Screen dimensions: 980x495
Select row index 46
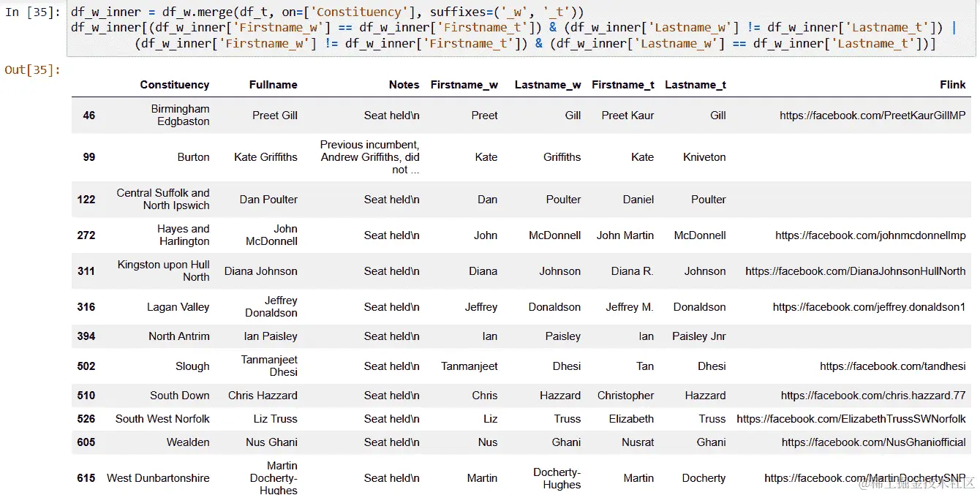(89, 116)
